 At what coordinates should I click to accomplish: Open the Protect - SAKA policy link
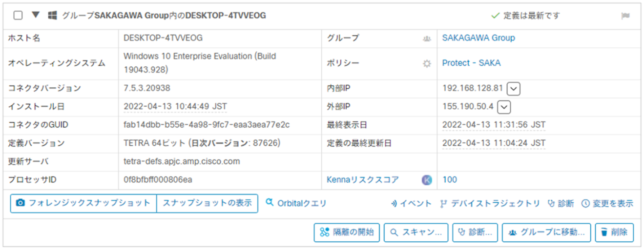pyautogui.click(x=471, y=63)
